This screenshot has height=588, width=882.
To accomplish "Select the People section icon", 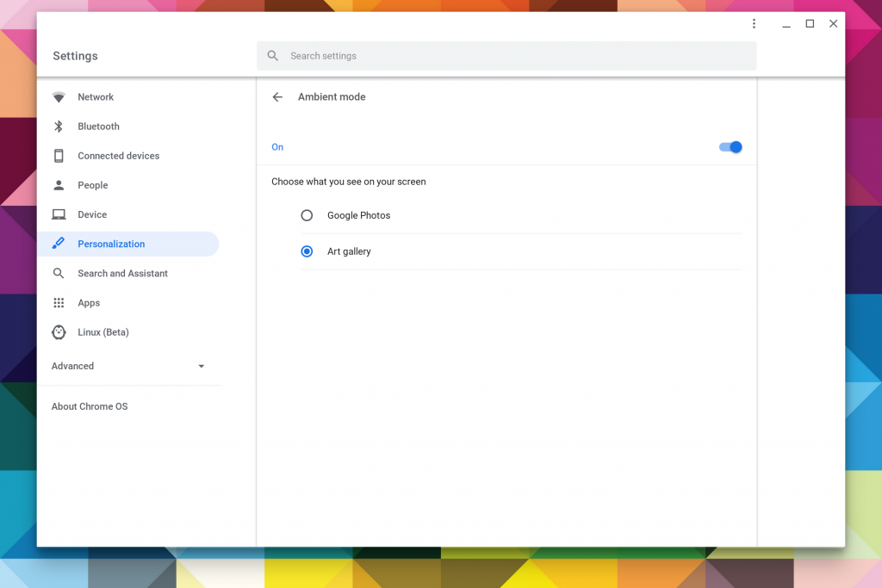I will tap(59, 184).
